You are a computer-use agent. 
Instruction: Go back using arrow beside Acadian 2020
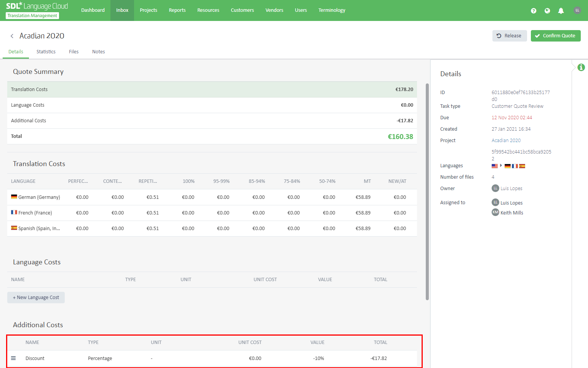12,36
